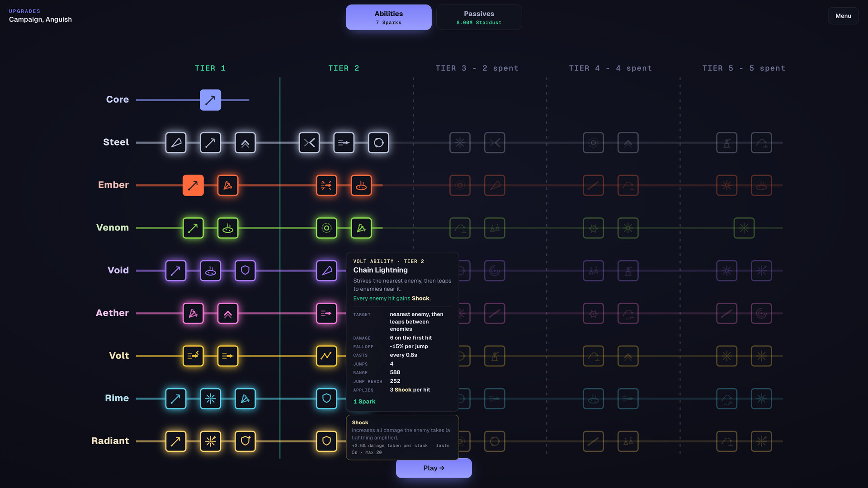Switch to the Abilities tab
Viewport: 868px width, 488px height.
(389, 17)
